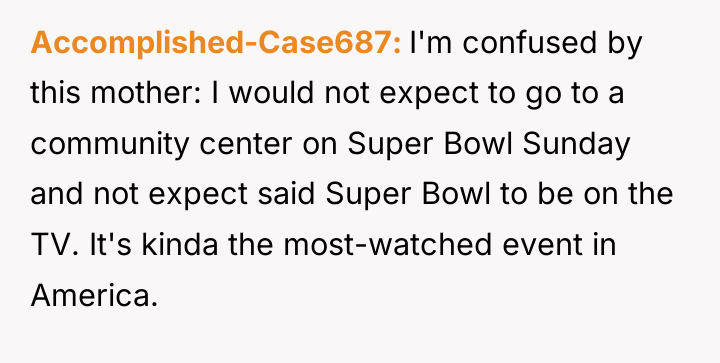This screenshot has height=363, width=720.
Task: Open the Accomplished-Case687 username link
Action: point(215,43)
